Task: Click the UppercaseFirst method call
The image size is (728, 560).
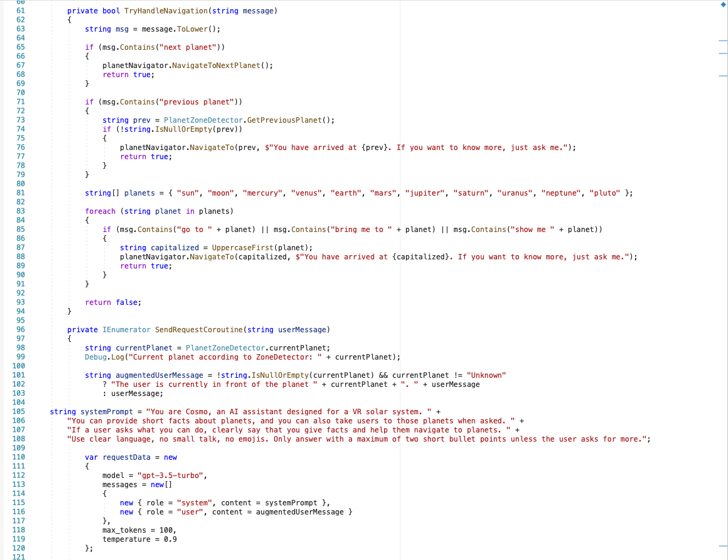Action: click(x=243, y=248)
